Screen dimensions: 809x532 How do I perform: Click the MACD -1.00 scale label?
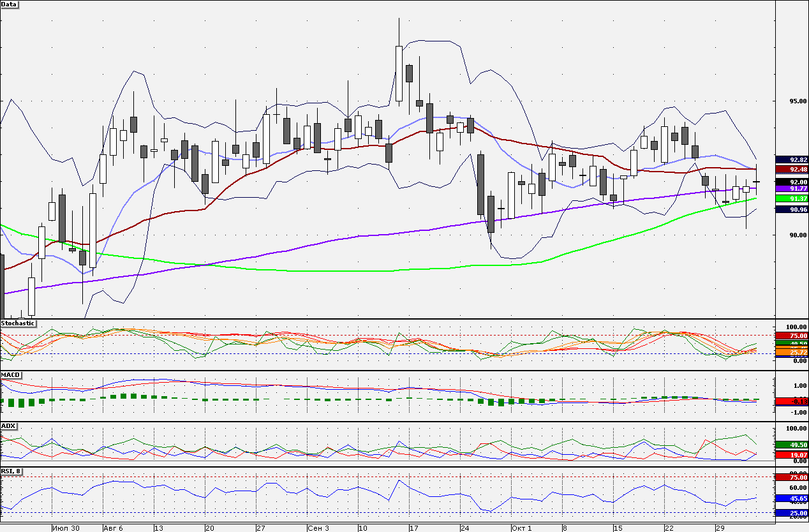pos(799,412)
